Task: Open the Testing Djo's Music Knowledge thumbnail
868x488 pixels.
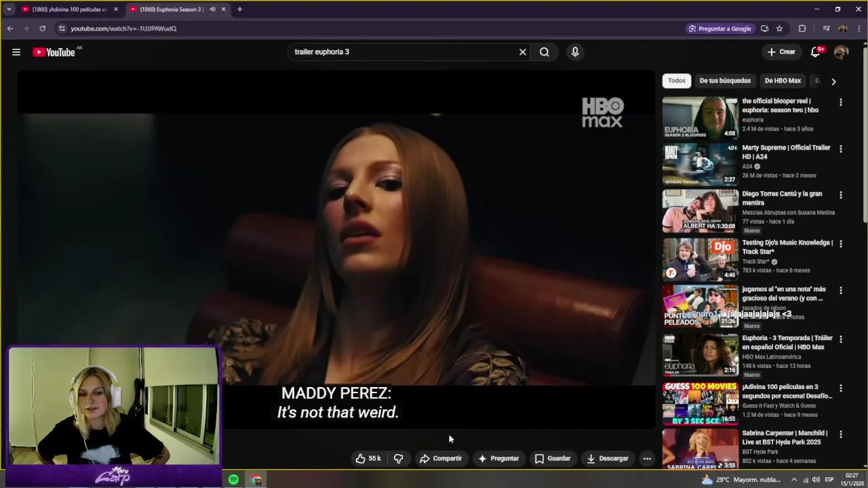Action: 700,259
